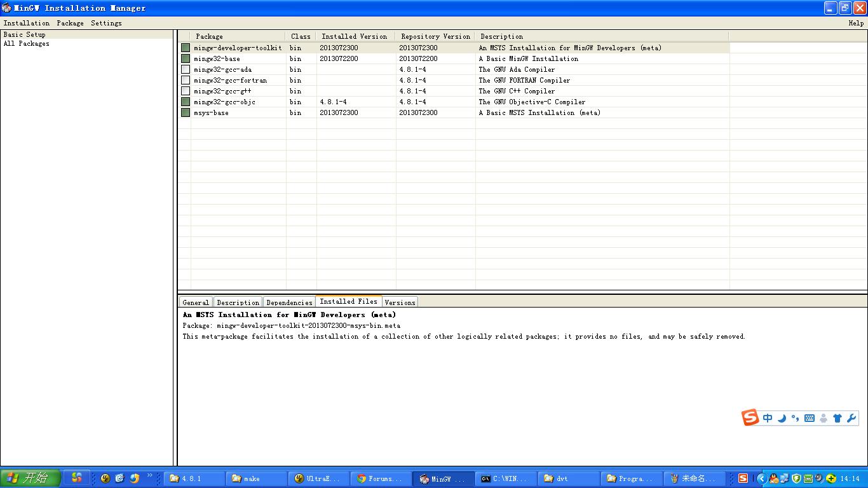Toggle mark box for mingw32-gcc-objc package
The height and width of the screenshot is (488, 868).
pos(186,102)
